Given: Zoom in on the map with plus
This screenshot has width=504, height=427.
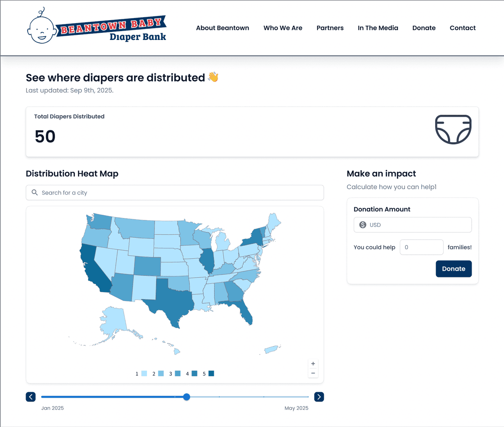Looking at the screenshot, I should click(313, 364).
